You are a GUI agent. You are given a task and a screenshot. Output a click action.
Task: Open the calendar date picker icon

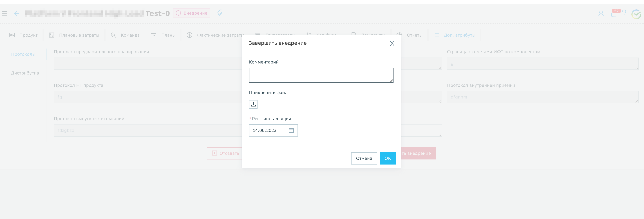pyautogui.click(x=291, y=130)
